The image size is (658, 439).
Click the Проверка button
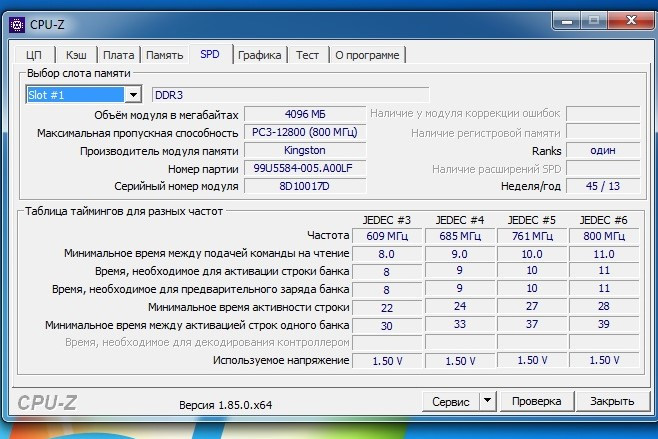pyautogui.click(x=536, y=401)
